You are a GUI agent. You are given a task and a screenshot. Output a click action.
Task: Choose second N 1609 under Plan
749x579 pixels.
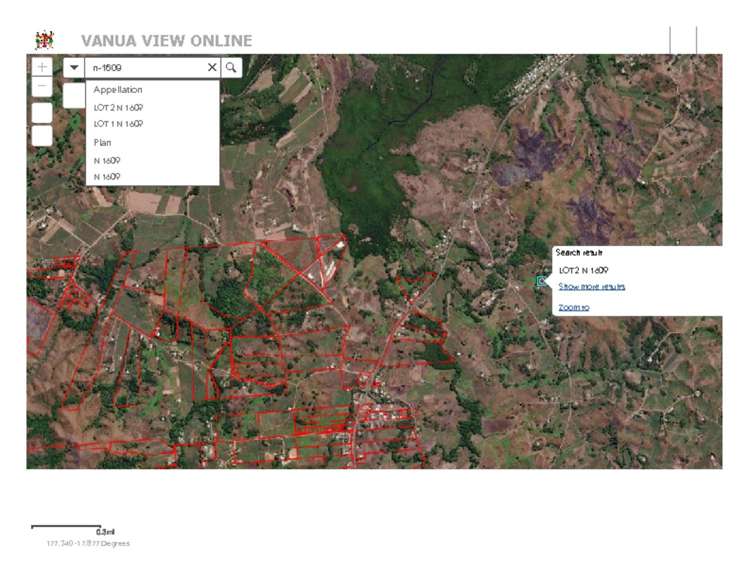(107, 177)
